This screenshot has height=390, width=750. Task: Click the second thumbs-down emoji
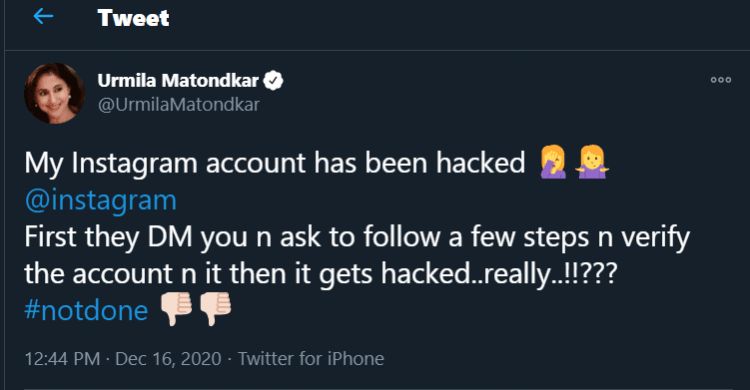(215, 309)
